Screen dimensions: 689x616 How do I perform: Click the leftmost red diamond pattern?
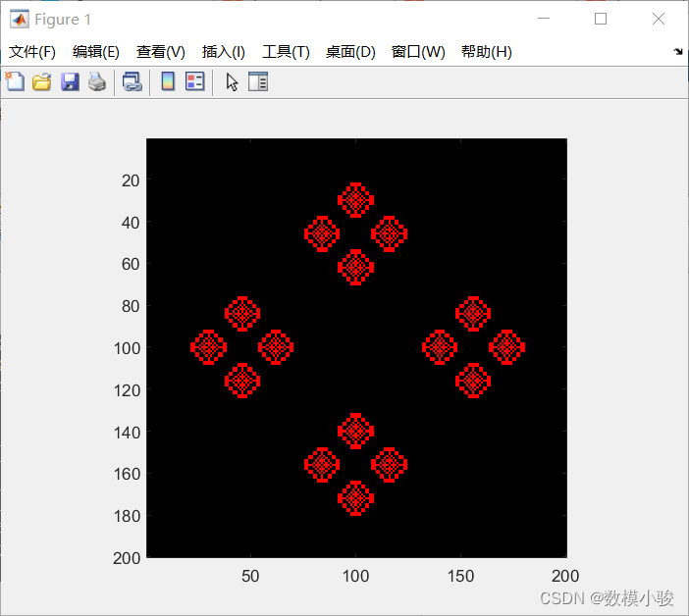209,347
